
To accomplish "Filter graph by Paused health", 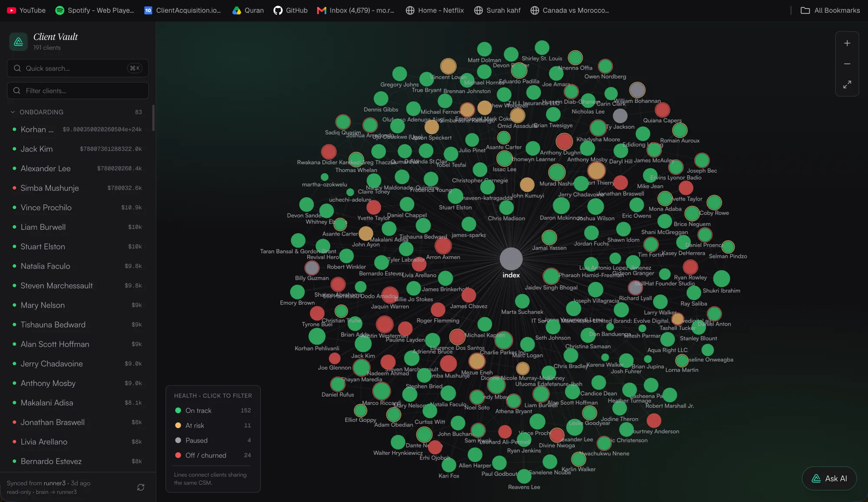I will click(213, 440).
